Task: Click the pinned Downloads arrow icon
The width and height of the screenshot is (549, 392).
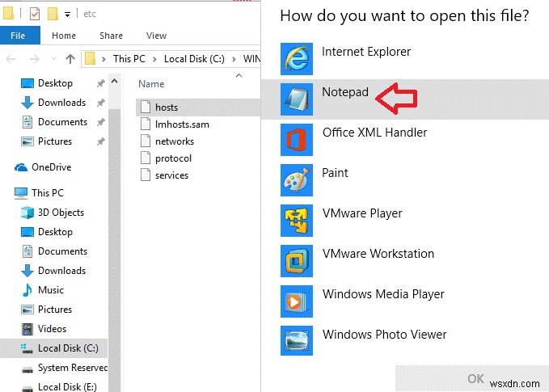Action: click(27, 103)
